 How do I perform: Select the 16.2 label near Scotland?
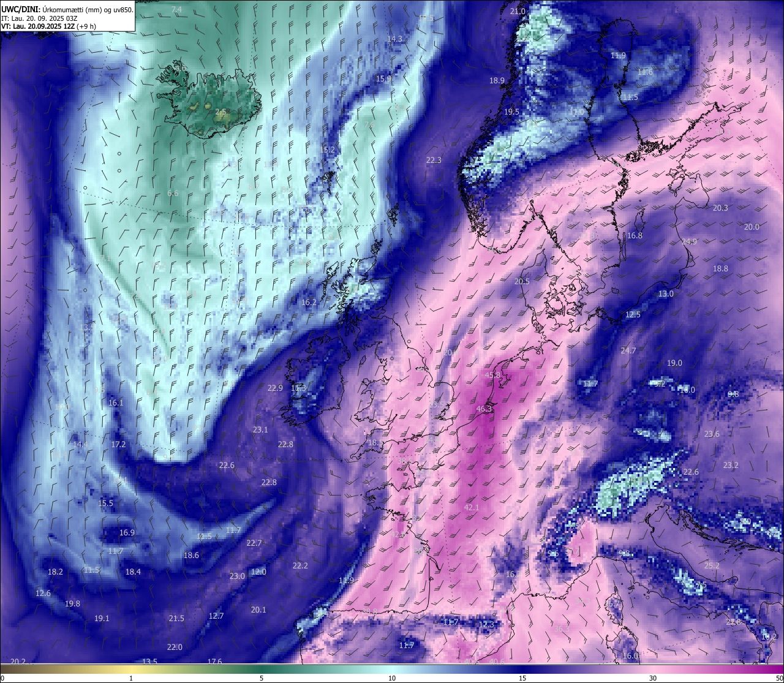click(309, 302)
